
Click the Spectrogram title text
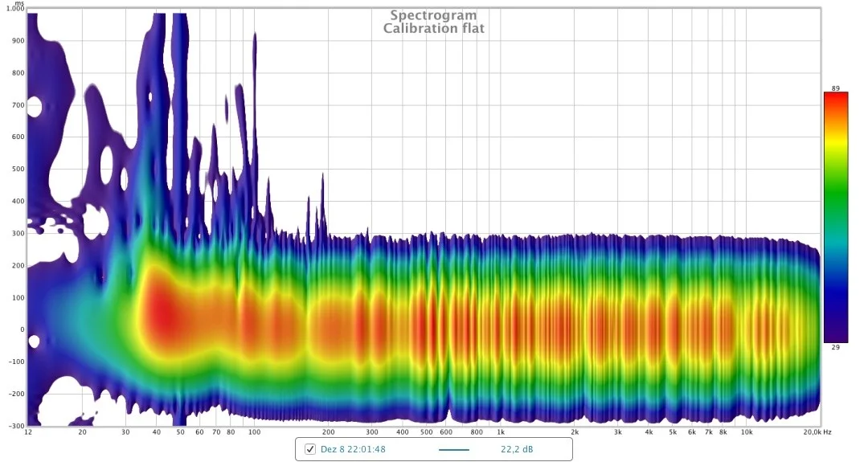point(433,15)
